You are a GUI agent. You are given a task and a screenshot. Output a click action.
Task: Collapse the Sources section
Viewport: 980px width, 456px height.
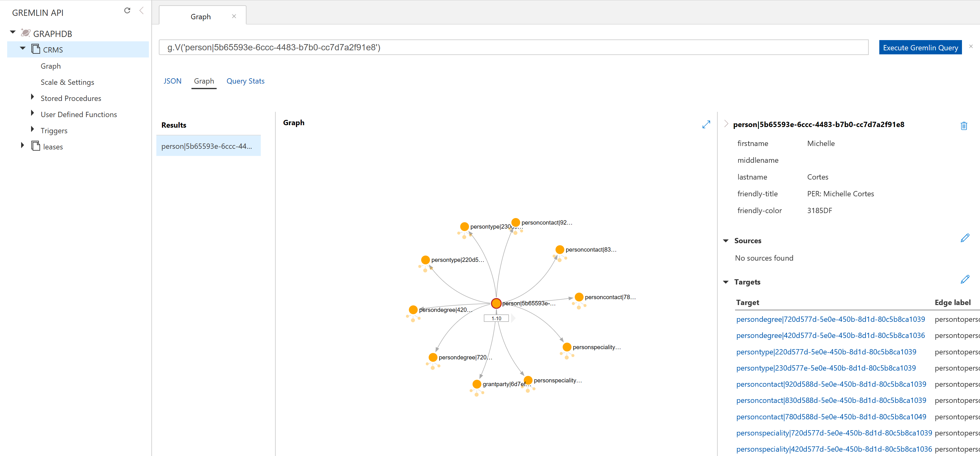tap(726, 240)
